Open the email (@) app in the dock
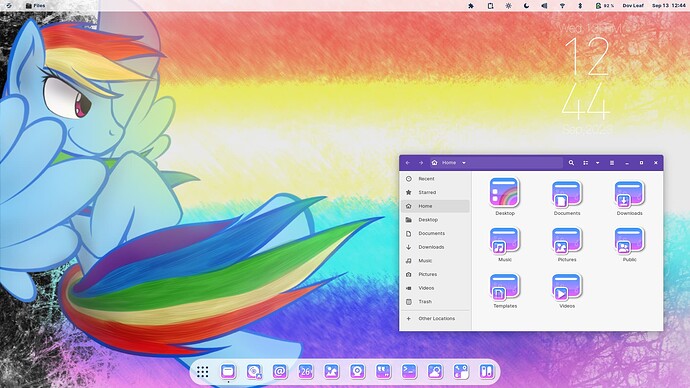 [x=279, y=372]
